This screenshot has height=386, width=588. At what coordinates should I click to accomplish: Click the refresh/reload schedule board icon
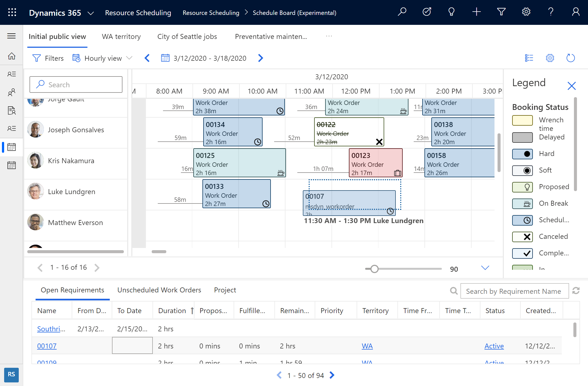pos(570,58)
